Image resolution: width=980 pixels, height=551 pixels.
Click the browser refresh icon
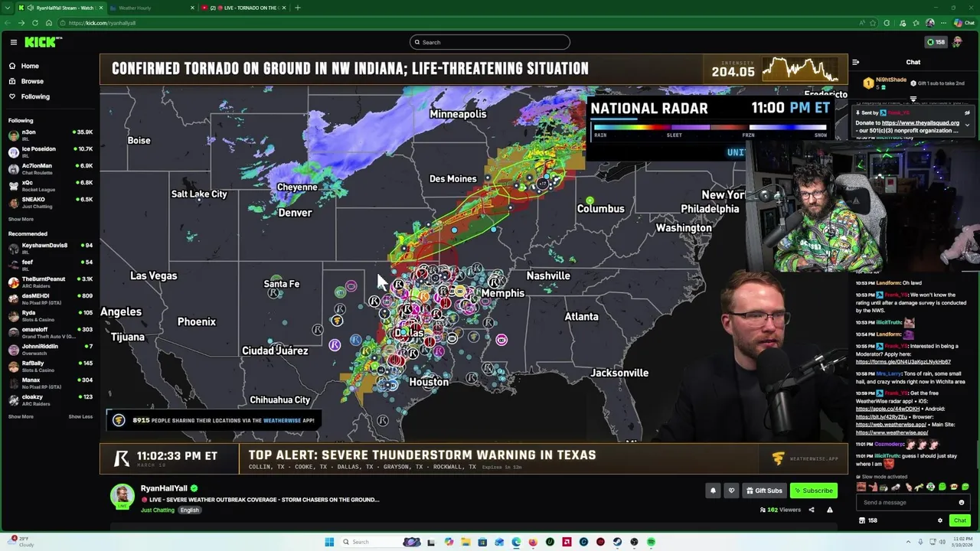tap(34, 23)
